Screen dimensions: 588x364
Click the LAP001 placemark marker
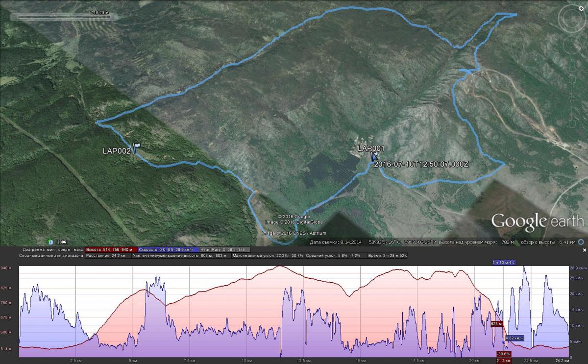[x=374, y=156]
